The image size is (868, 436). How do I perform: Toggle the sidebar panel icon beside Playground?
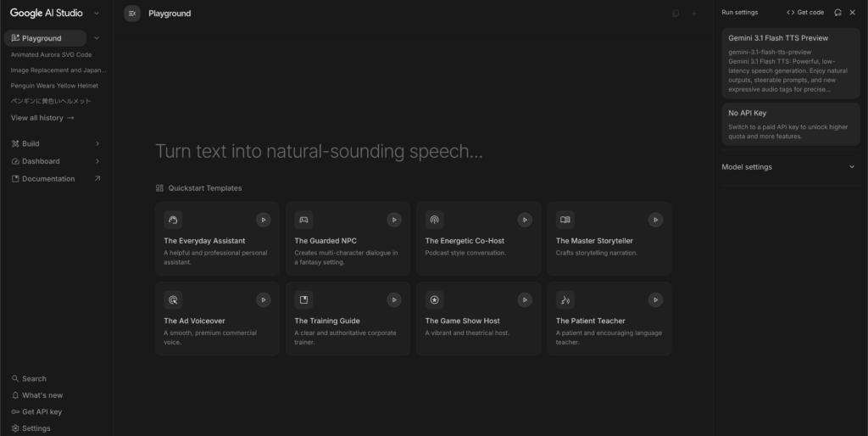tap(131, 14)
